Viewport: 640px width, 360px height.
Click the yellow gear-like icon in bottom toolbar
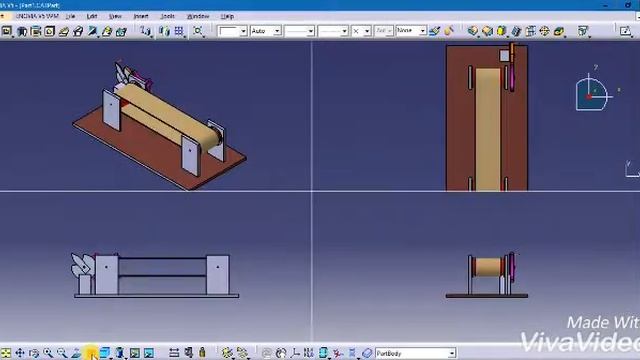tap(227, 353)
